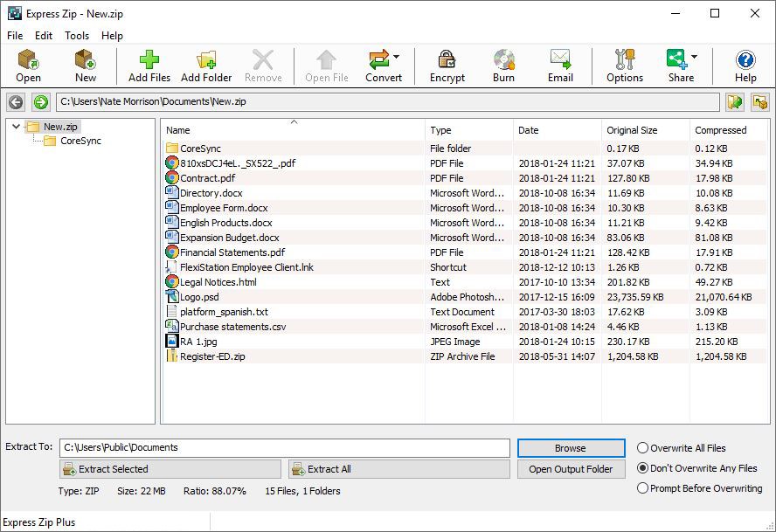Open the Convert dropdown arrow
This screenshot has height=532, width=776.
click(x=397, y=57)
